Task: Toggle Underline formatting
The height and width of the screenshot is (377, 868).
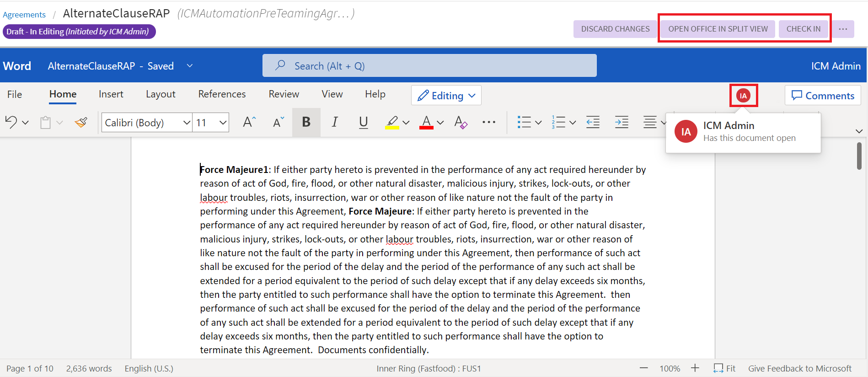Action: pos(364,122)
